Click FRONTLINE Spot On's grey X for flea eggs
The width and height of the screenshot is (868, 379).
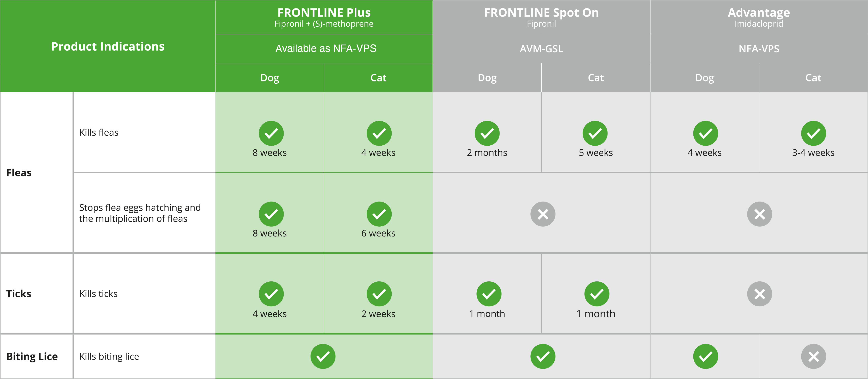point(543,214)
